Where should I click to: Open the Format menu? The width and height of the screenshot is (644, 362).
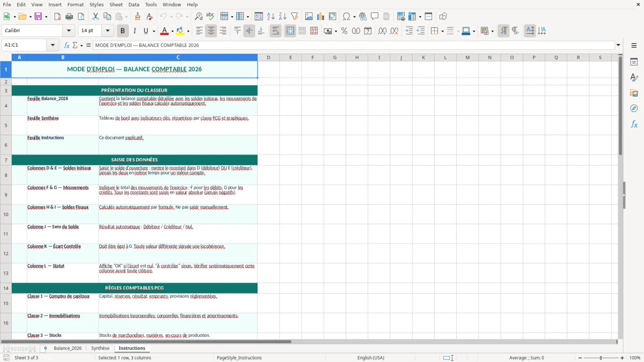pyautogui.click(x=75, y=4)
